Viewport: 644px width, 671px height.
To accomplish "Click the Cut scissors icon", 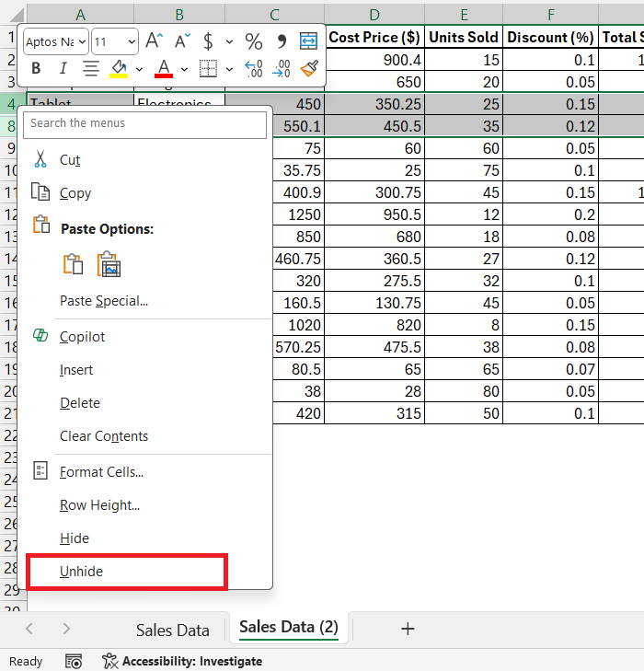I will click(40, 158).
